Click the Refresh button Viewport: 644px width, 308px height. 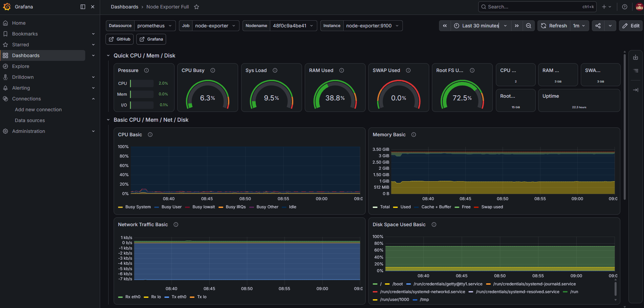pyautogui.click(x=554, y=26)
